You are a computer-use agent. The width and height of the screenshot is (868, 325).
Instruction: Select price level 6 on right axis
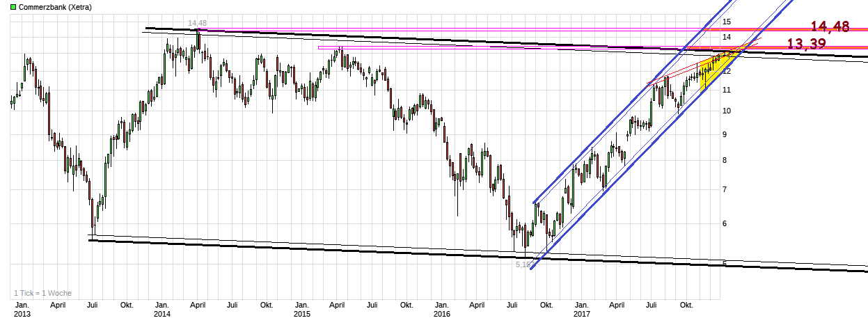click(724, 223)
